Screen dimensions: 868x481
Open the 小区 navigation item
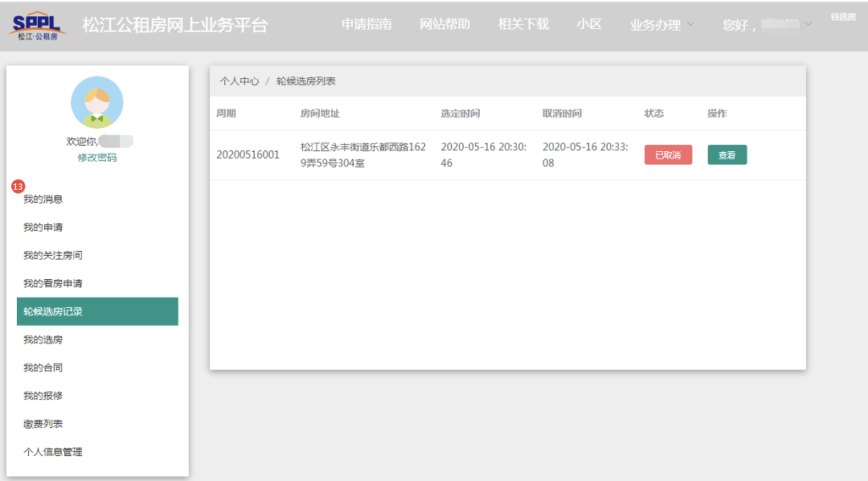[588, 24]
